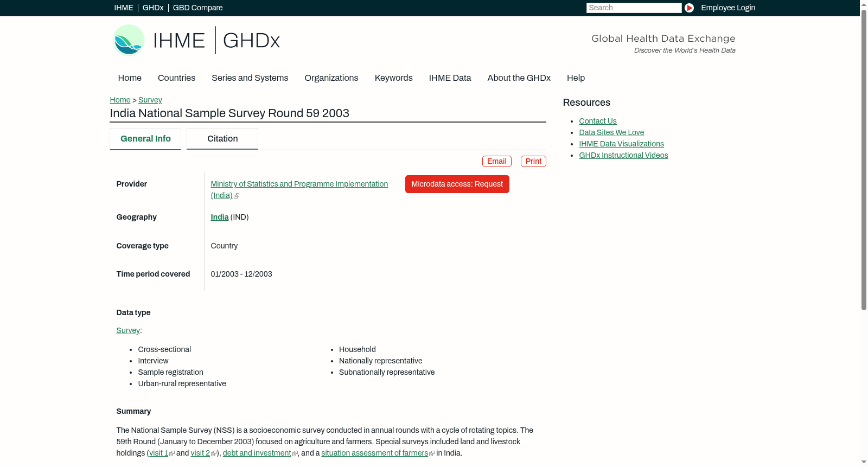Screen dimensions: 868x467
Task: Click the page title 'India National Sample Survey Round 59 2003'
Action: (x=229, y=113)
